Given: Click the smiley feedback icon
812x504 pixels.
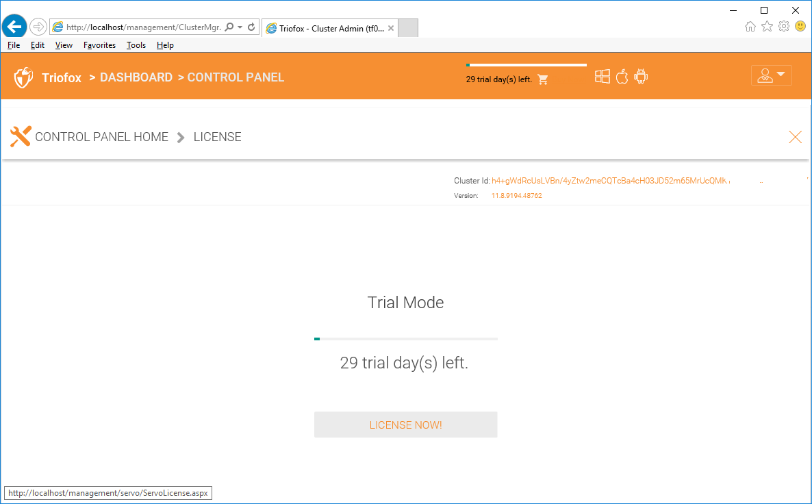Looking at the screenshot, I should pyautogui.click(x=800, y=26).
